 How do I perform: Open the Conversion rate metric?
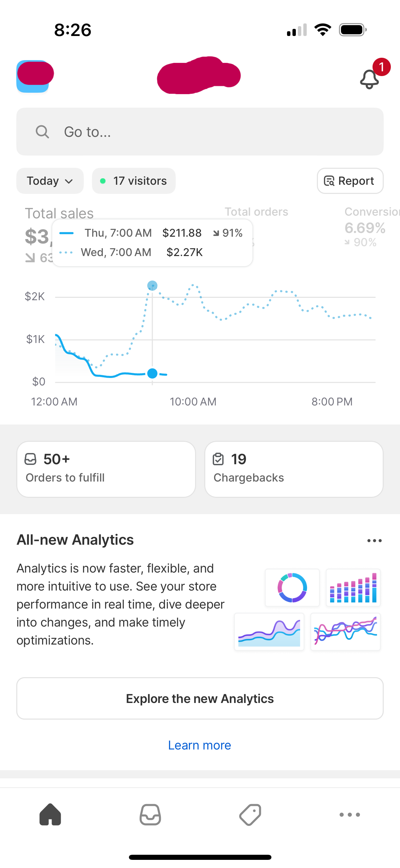[372, 227]
